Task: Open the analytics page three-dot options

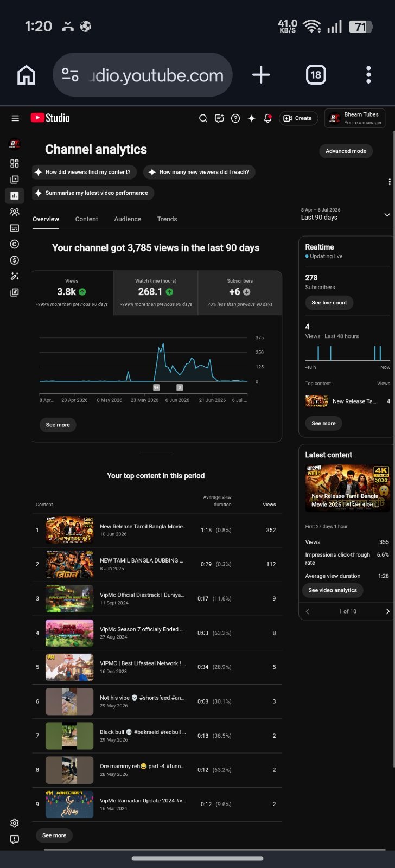Action: click(x=389, y=182)
